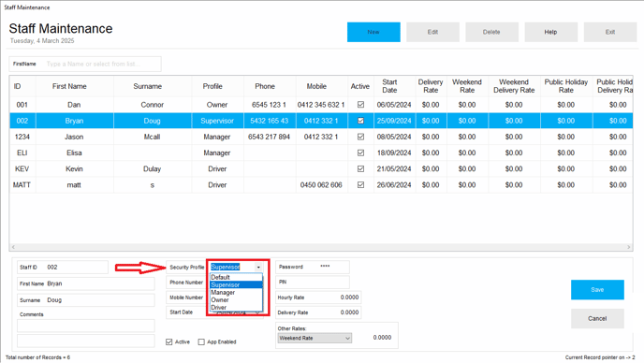Click the table's horizontal scrollbar left arrow

point(13,247)
